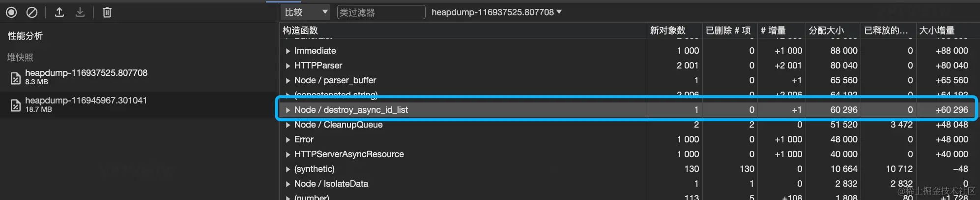Click the 构造函数 column header
The width and height of the screenshot is (980, 200).
pos(300,31)
